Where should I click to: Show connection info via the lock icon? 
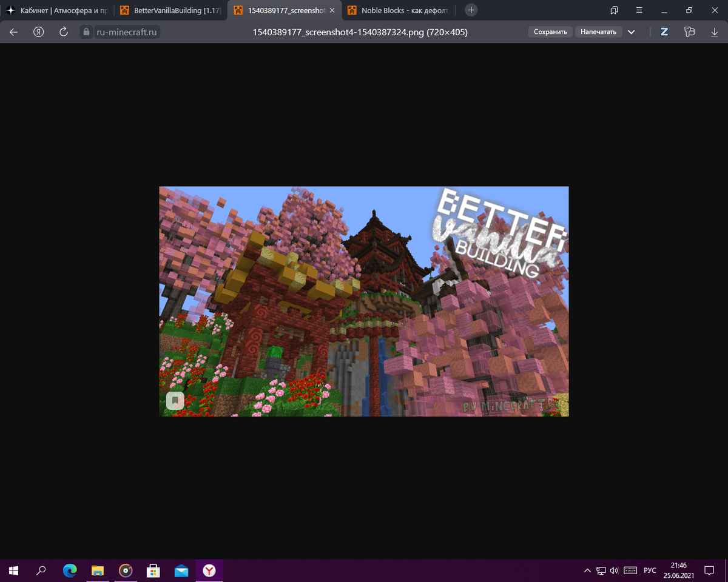(86, 32)
